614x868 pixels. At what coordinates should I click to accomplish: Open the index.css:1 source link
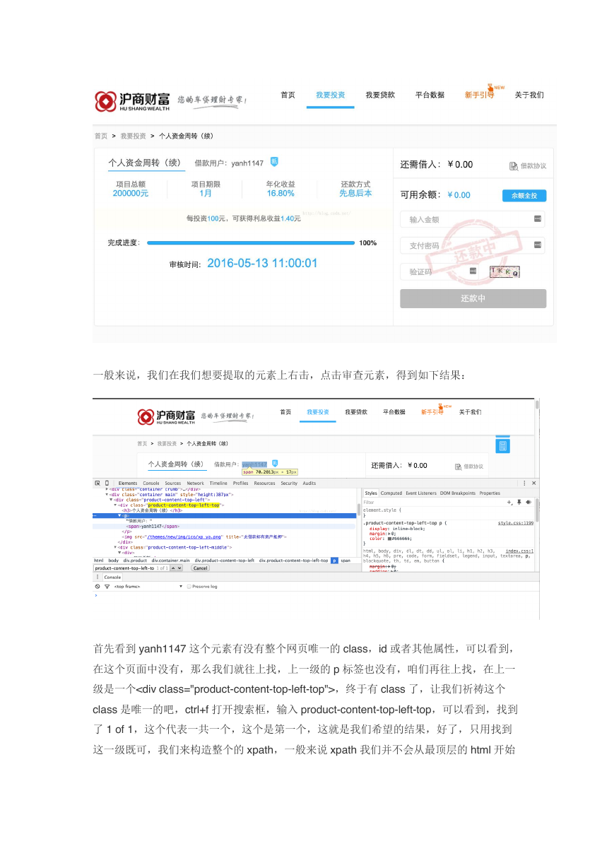(x=519, y=551)
